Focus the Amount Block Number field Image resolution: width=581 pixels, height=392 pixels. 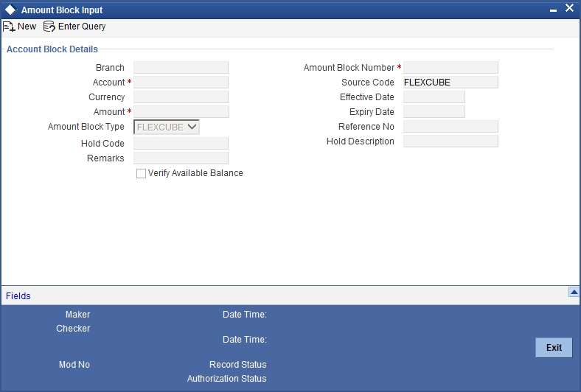[450, 67]
